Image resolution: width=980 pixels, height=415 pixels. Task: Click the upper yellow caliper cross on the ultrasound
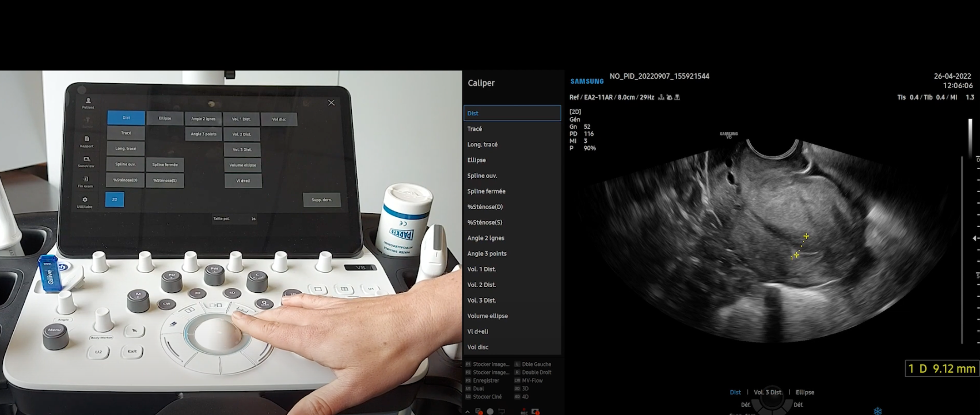(806, 236)
